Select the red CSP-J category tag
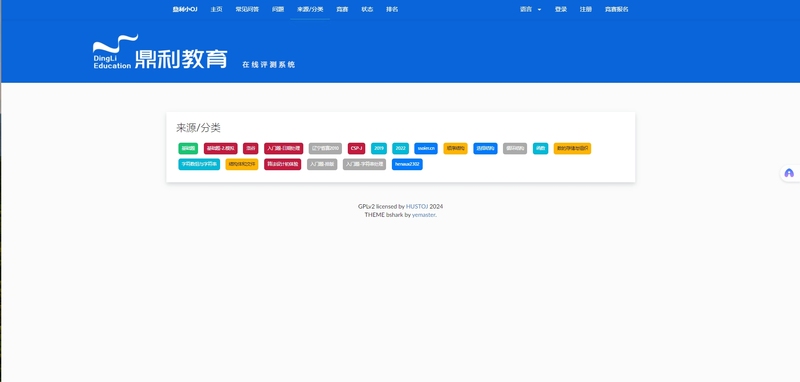The height and width of the screenshot is (382, 800). (357, 148)
